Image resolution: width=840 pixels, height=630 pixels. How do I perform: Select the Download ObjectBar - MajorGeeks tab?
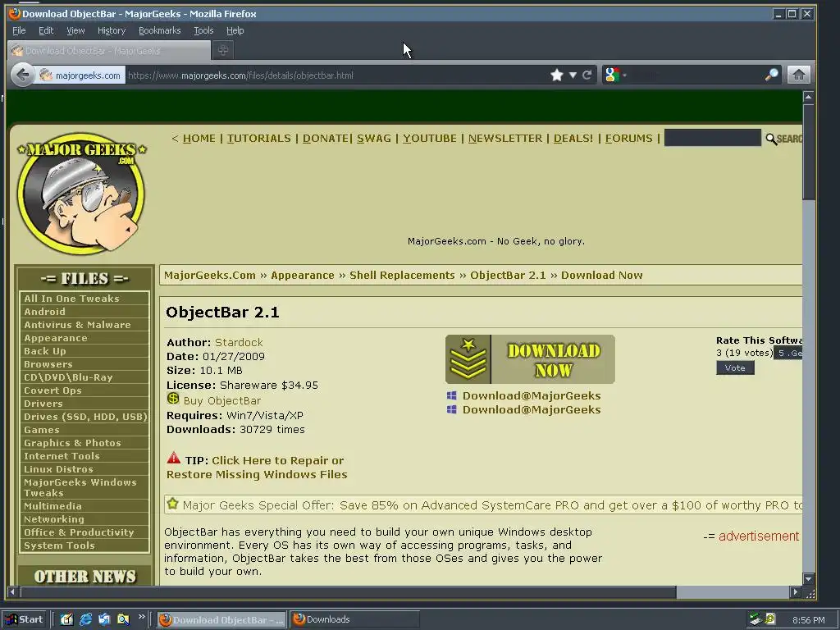coord(109,51)
